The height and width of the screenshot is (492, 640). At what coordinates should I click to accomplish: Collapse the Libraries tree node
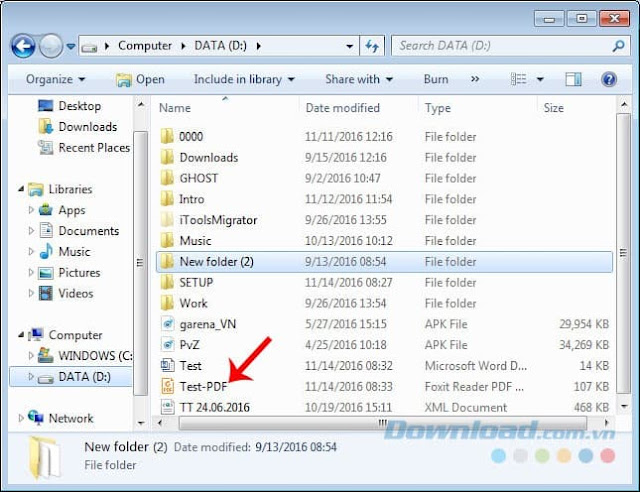[21, 189]
